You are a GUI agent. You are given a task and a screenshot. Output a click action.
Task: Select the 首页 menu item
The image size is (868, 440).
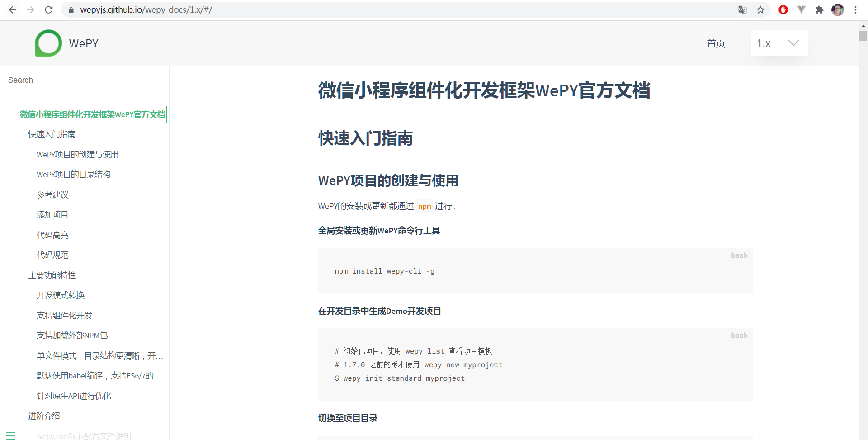coord(716,43)
